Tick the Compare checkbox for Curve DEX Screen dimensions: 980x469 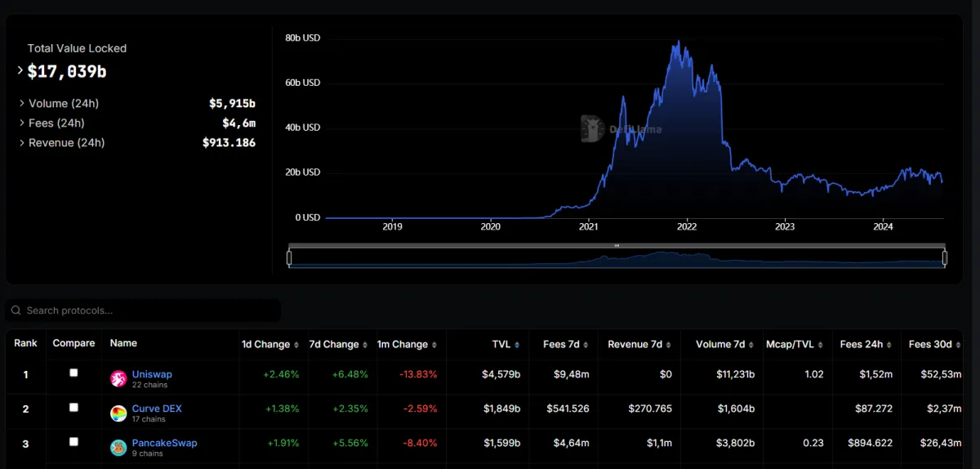pyautogui.click(x=73, y=407)
